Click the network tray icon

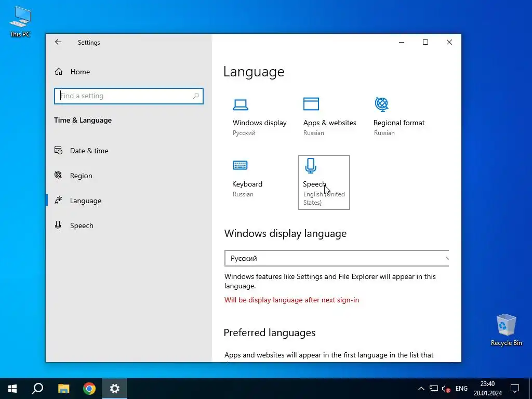point(434,389)
